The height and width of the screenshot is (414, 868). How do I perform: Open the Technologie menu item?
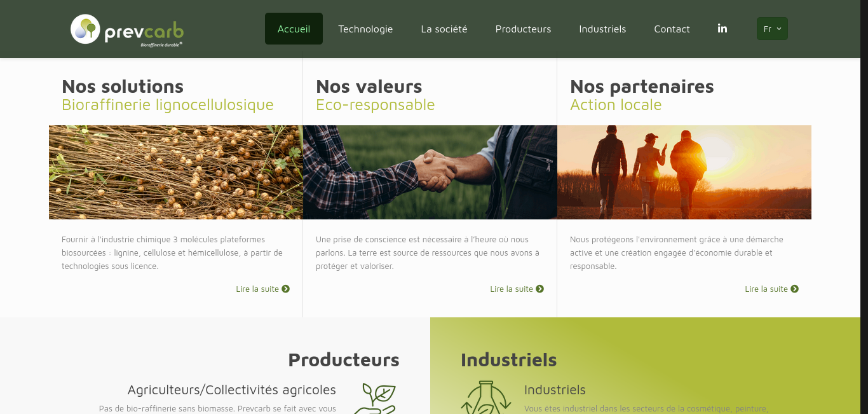point(365,29)
